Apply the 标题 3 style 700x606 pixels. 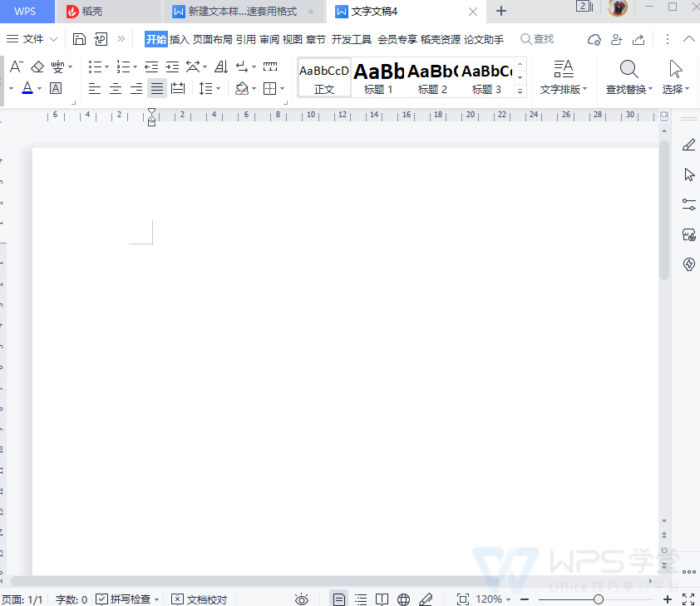[486, 77]
